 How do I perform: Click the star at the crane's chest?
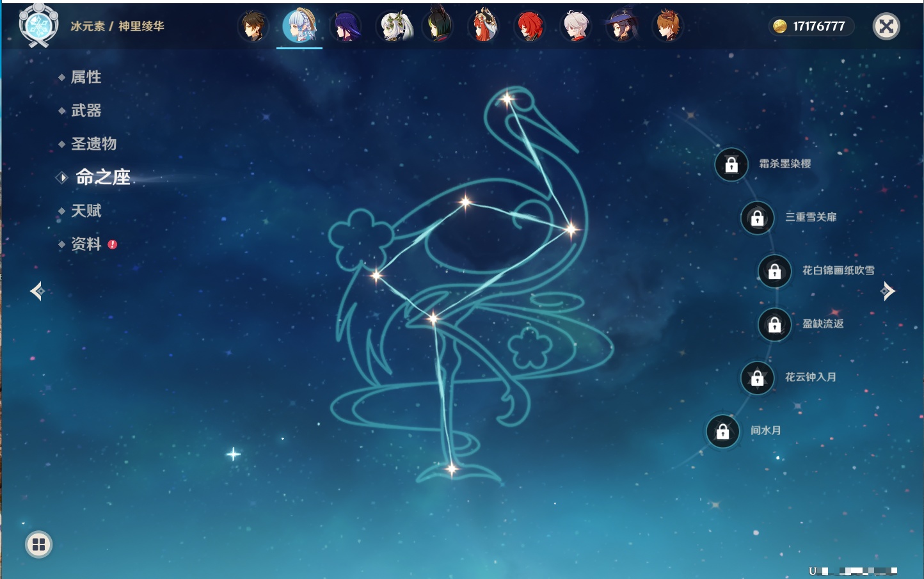click(x=571, y=228)
